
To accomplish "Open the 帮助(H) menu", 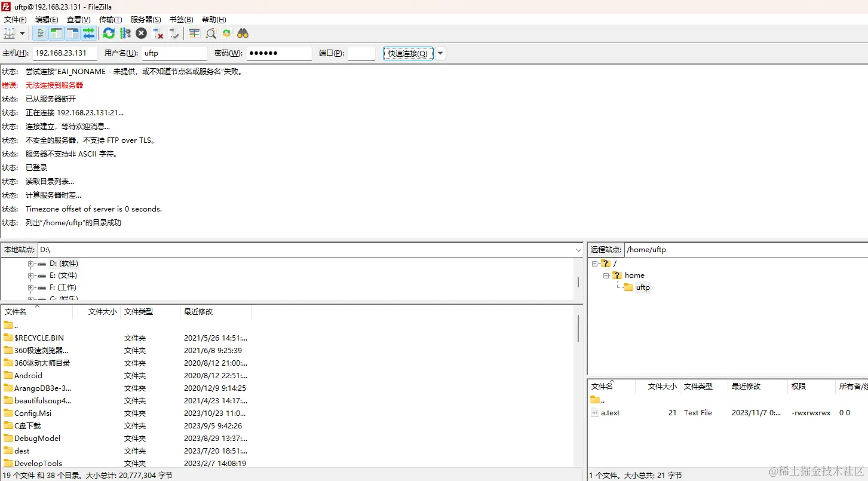I will point(214,20).
